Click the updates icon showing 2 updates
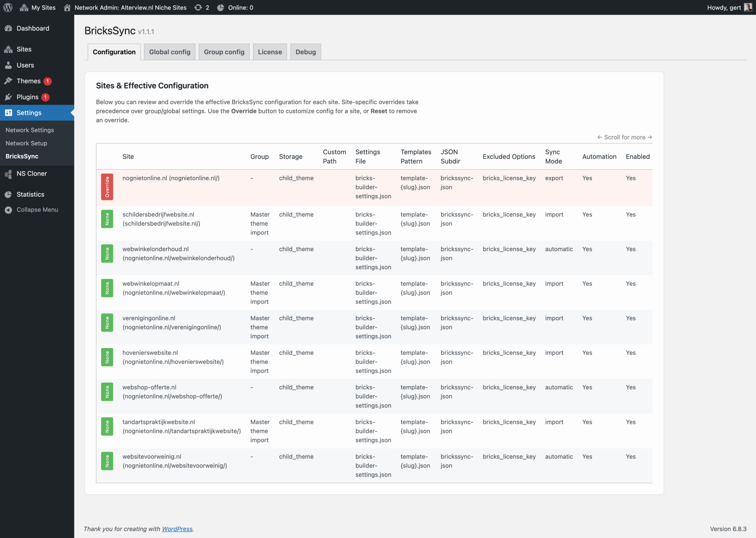756x538 pixels. [x=201, y=7]
